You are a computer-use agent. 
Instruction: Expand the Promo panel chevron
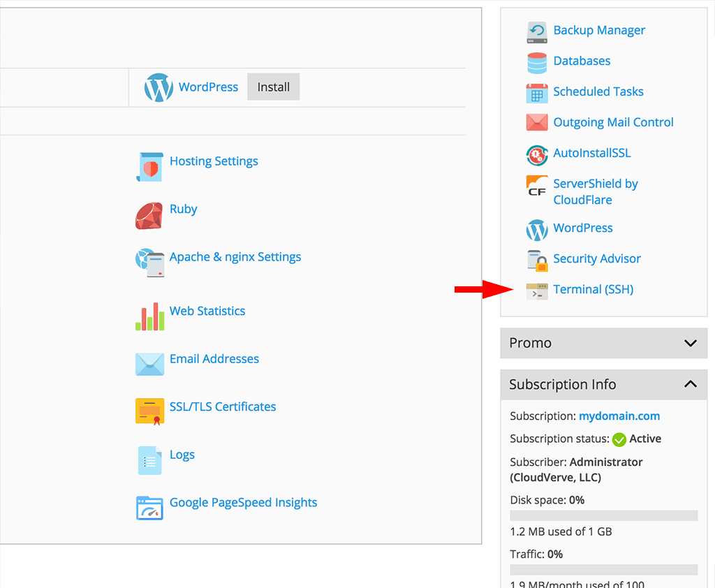pos(691,343)
